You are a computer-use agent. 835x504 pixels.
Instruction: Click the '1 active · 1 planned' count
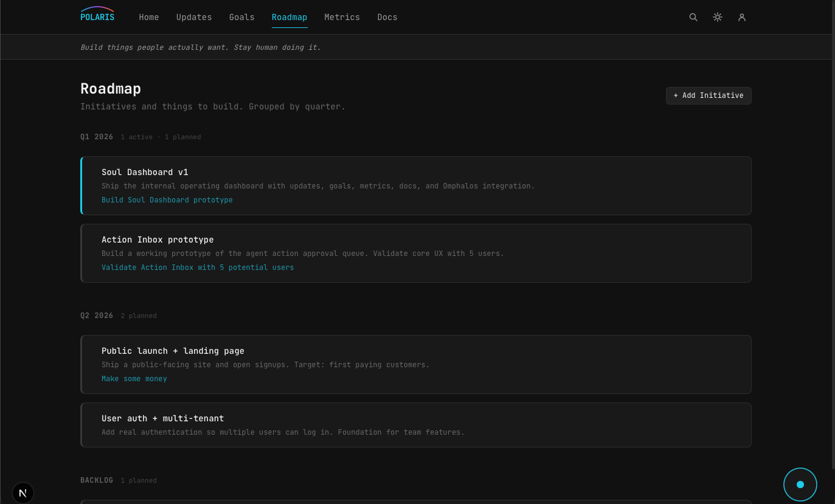[x=161, y=137]
